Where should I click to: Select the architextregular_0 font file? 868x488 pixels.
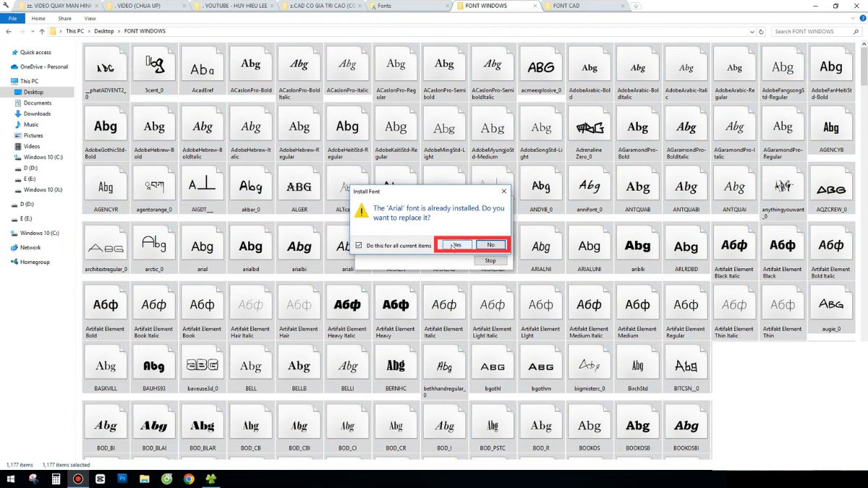[x=106, y=249]
